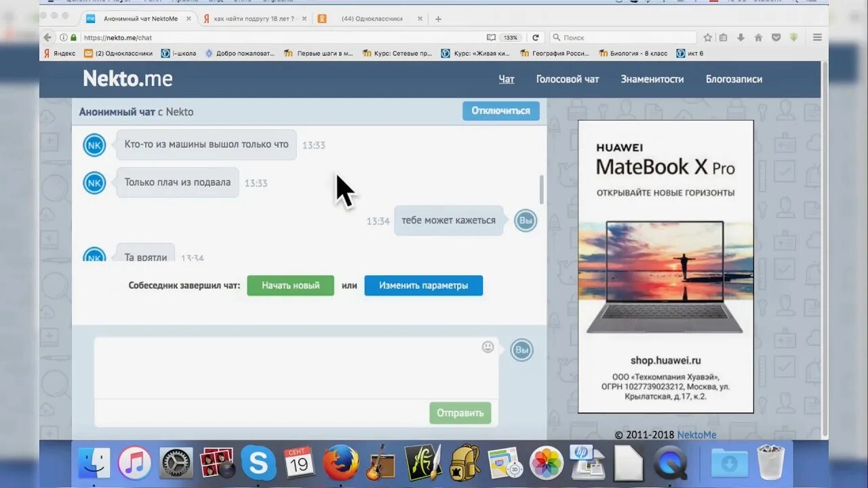Close the (44) Одноклассники tab
This screenshot has height=488, width=868.
(420, 18)
